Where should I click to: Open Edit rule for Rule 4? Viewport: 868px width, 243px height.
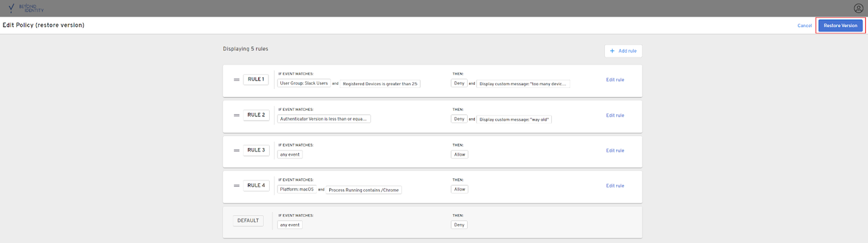click(614, 186)
